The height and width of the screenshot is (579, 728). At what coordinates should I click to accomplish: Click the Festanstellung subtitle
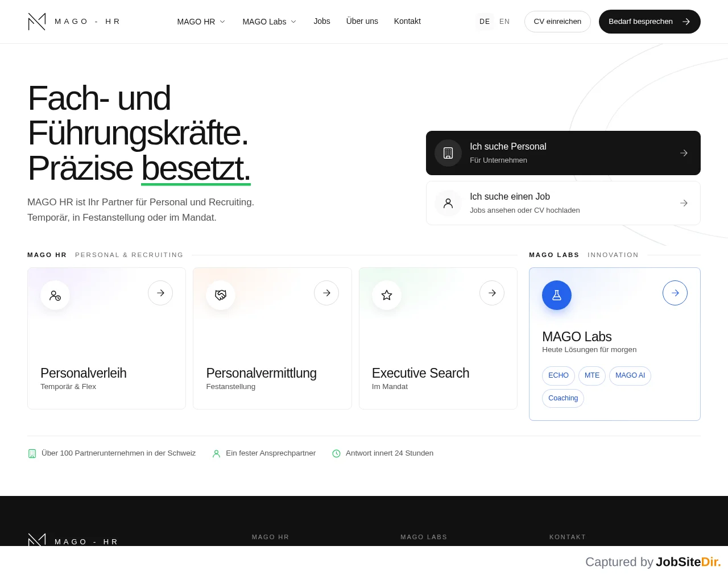(231, 387)
